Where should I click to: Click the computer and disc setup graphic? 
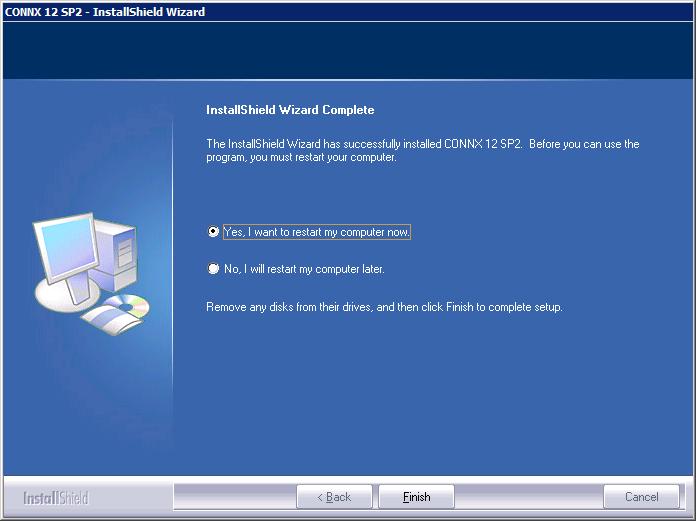tap(91, 273)
